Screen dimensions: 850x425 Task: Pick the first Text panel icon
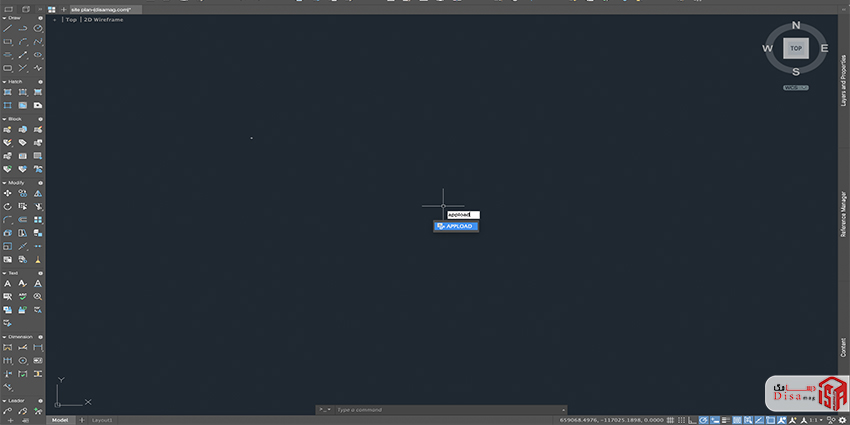[7, 284]
